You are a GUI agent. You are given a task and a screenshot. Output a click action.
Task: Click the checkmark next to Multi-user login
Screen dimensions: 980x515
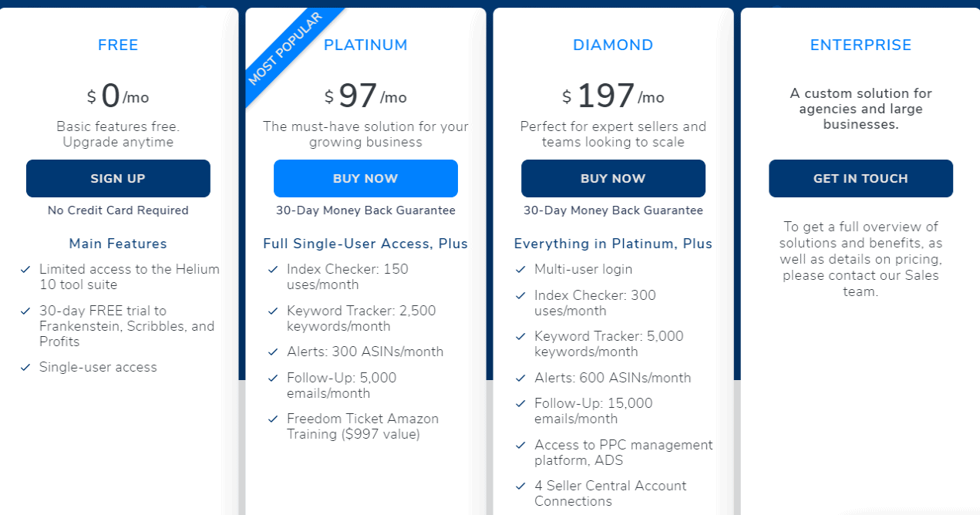tap(520, 269)
